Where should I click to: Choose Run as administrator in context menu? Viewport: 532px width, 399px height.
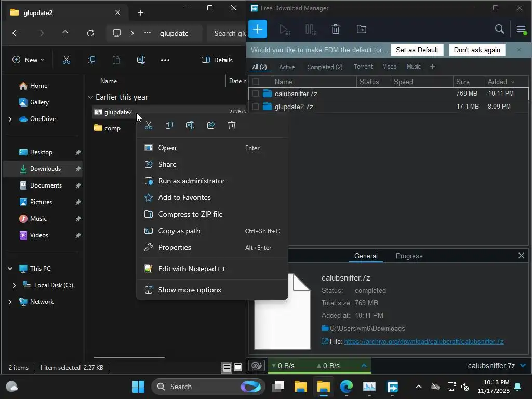212,181
